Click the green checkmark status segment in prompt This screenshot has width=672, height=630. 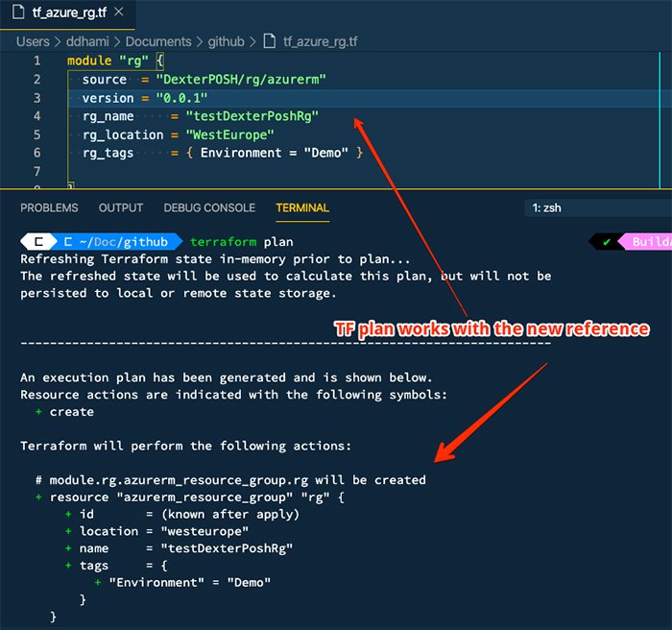tap(607, 242)
